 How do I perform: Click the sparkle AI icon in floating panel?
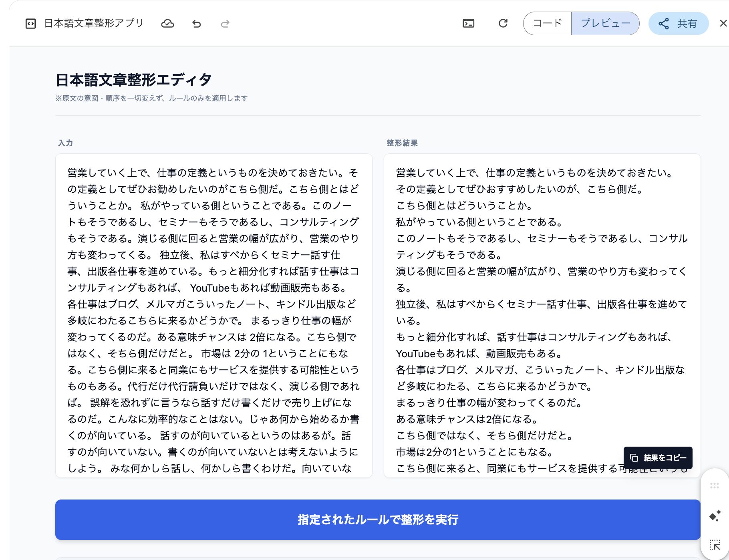(x=715, y=516)
